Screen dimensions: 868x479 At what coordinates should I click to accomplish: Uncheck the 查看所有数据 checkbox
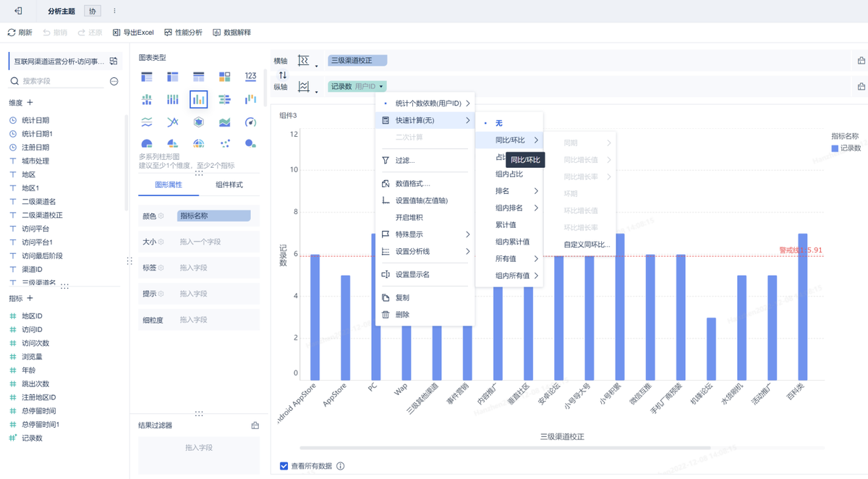tap(284, 466)
